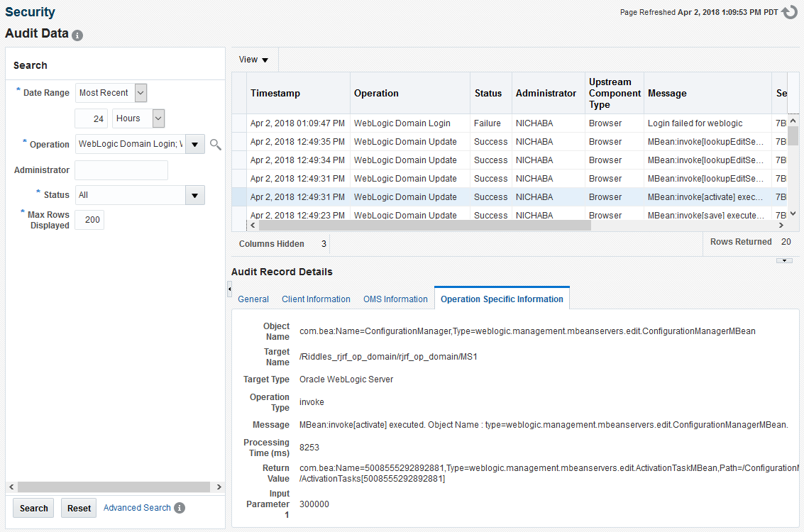Click the Operation Type value invoke
The width and height of the screenshot is (804, 532).
click(312, 402)
